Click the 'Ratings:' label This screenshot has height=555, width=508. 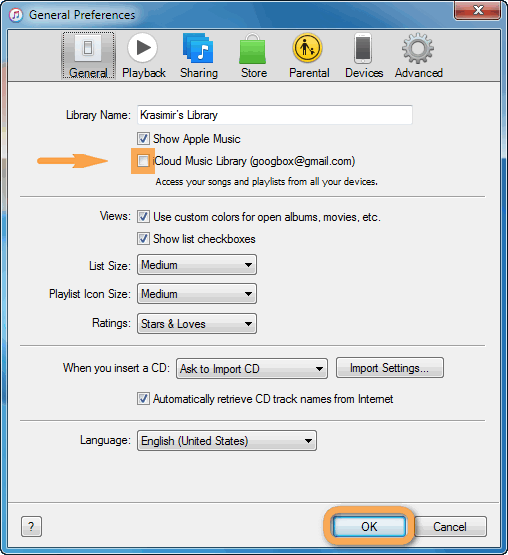click(x=112, y=323)
